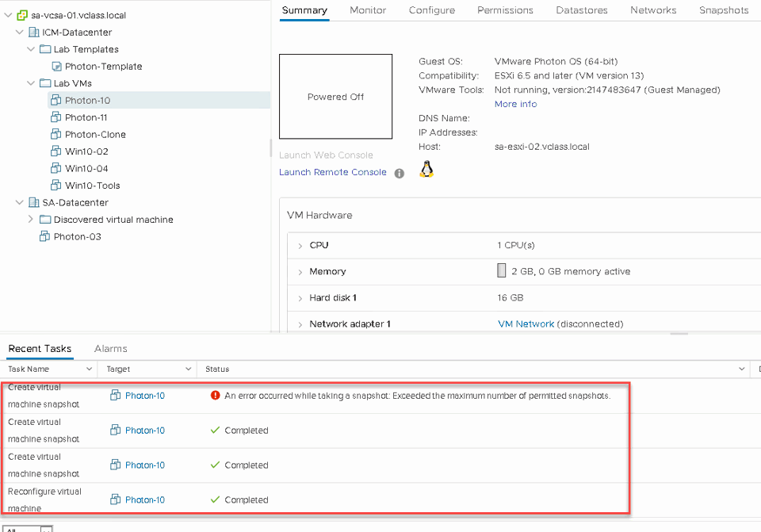The image size is (761, 532).
Task: Select Photon-Template in the inventory tree
Action: click(x=103, y=66)
